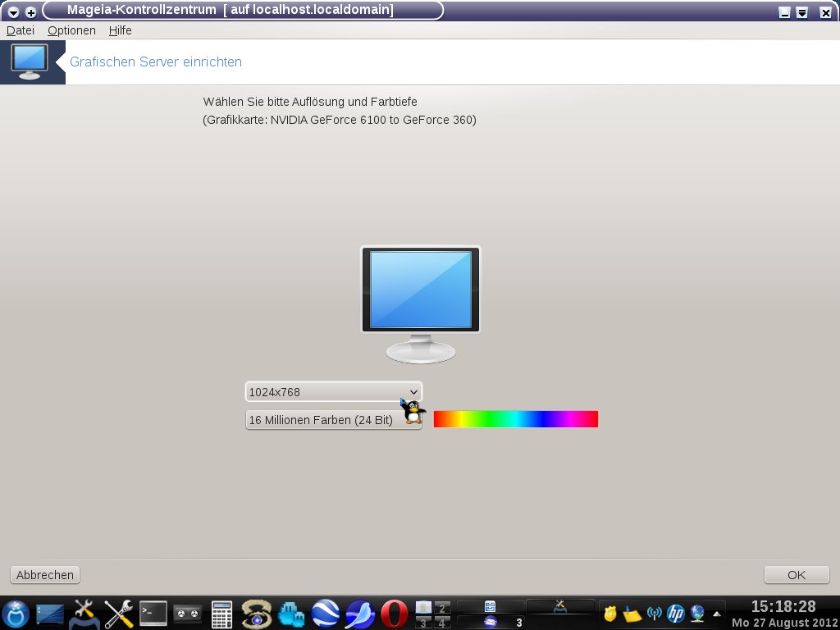This screenshot has height=630, width=840.
Task: Launch the calculator from the taskbar
Action: coord(221,614)
